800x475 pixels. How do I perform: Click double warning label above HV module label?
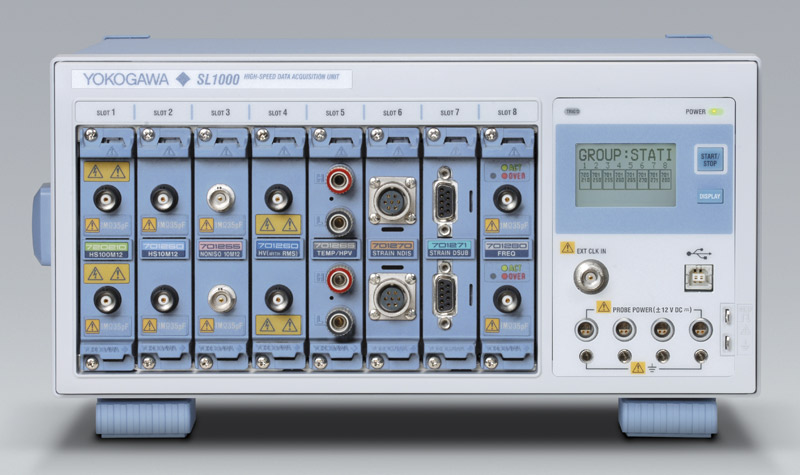point(278,224)
